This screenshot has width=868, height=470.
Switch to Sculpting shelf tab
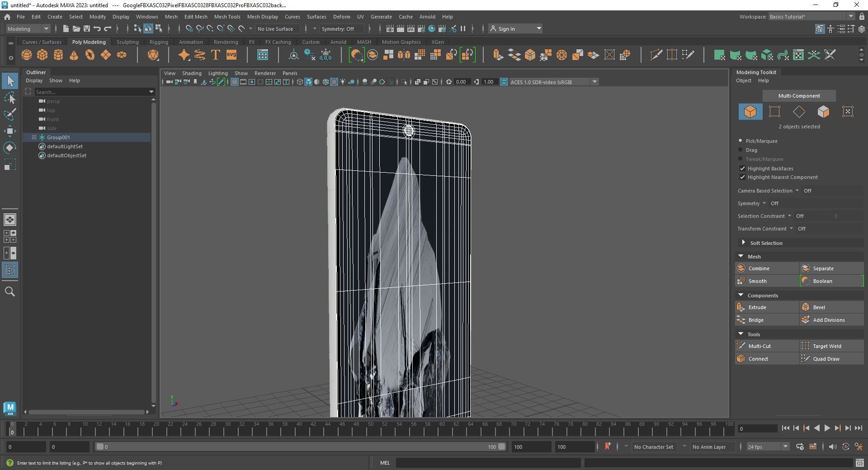[x=127, y=42]
